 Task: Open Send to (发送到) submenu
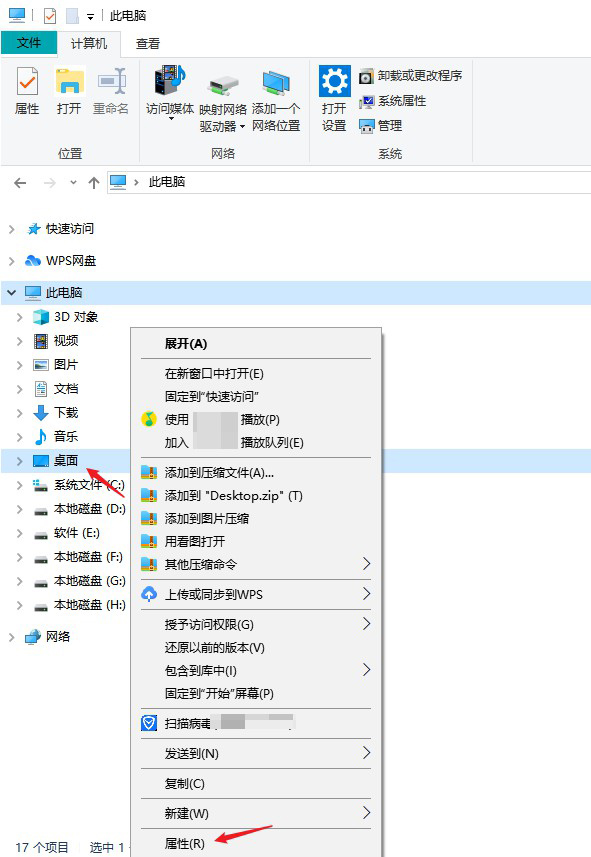pyautogui.click(x=256, y=754)
